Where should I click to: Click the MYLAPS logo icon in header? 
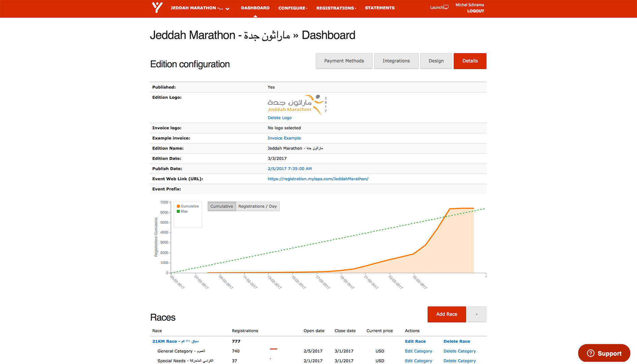[x=157, y=7]
